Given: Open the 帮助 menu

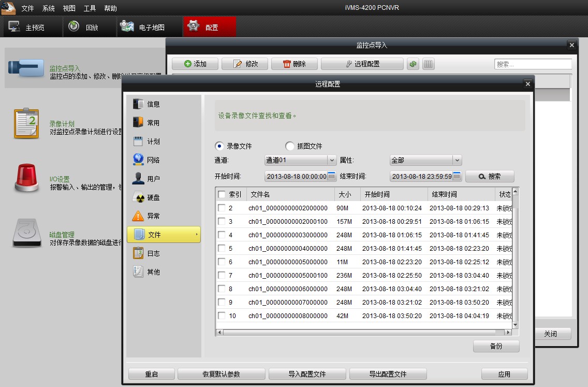Looking at the screenshot, I should (110, 8).
